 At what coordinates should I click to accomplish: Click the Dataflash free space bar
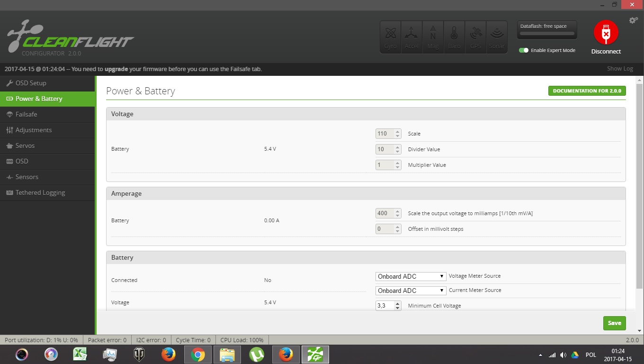tap(547, 34)
